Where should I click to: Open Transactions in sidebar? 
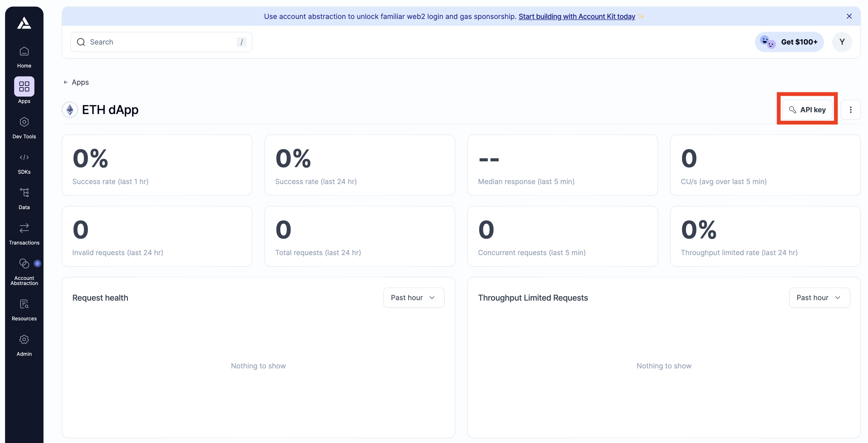24,234
